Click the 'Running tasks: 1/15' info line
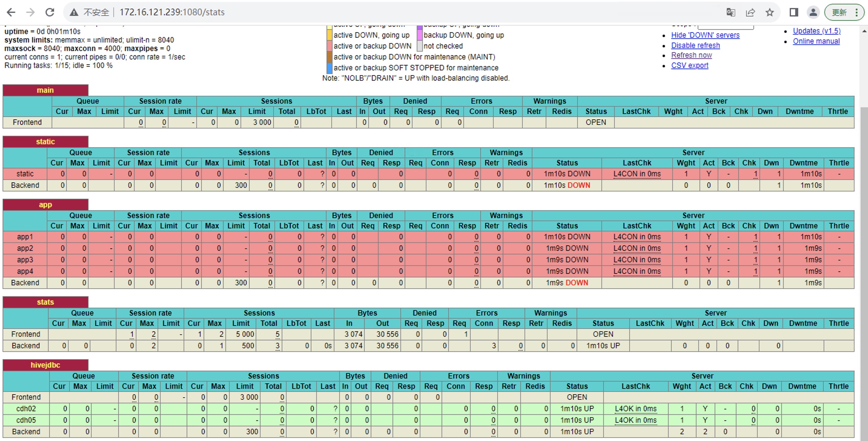The image size is (868, 441). click(x=59, y=65)
